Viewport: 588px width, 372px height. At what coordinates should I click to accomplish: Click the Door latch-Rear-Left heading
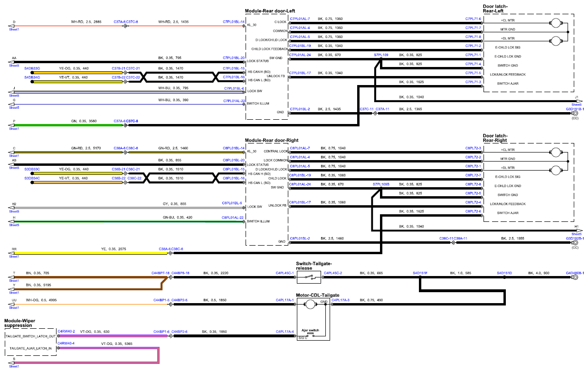click(495, 9)
